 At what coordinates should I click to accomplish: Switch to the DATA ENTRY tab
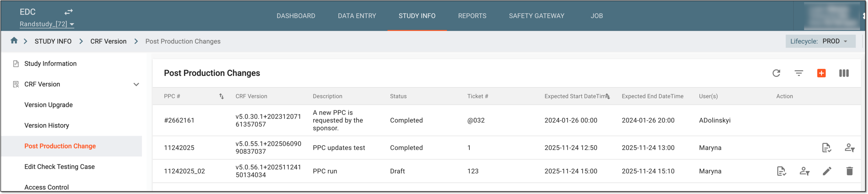coord(357,16)
